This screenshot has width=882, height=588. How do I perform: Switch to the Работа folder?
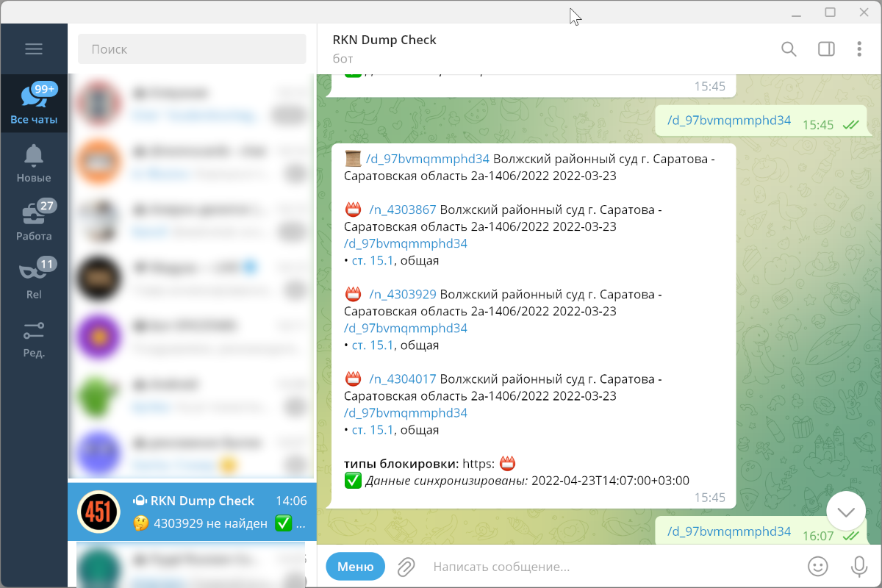click(x=34, y=221)
